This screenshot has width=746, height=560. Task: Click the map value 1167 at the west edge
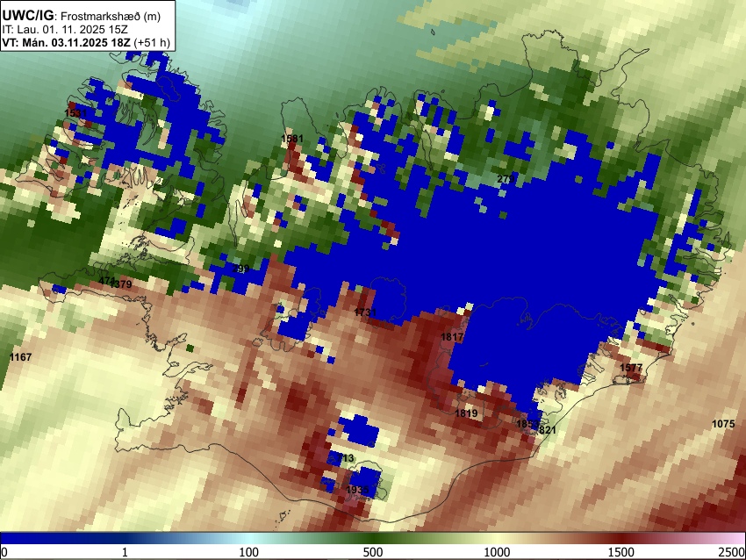(x=20, y=357)
